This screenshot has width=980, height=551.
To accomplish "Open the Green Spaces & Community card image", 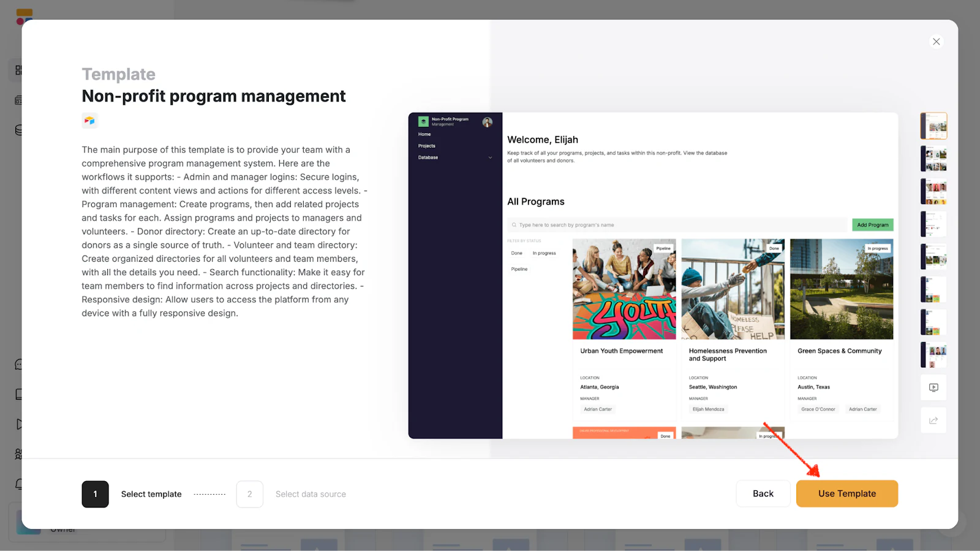I will click(x=842, y=289).
